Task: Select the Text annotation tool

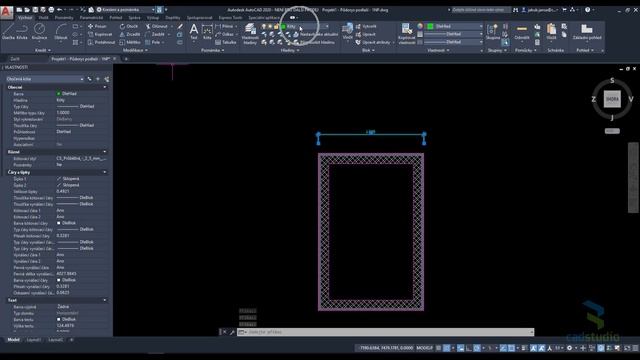Action: 194,31
